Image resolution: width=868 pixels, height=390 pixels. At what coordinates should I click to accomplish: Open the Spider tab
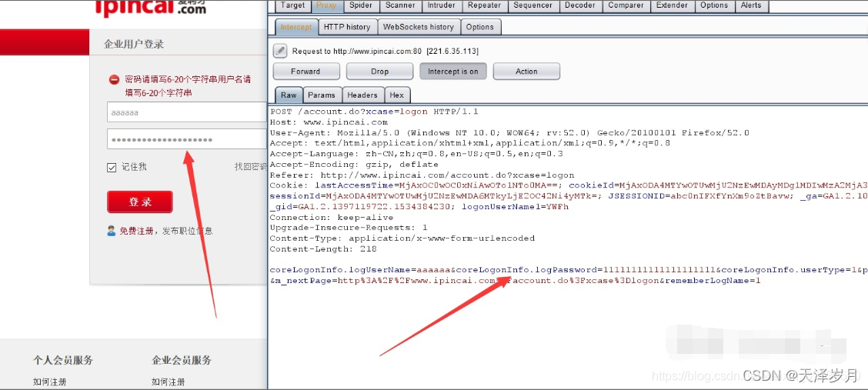click(x=361, y=5)
